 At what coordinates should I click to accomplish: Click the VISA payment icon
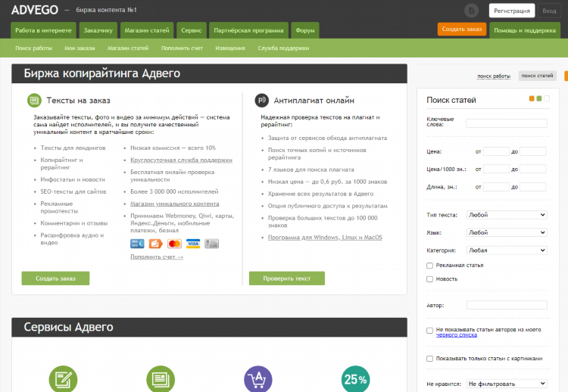[x=193, y=244]
